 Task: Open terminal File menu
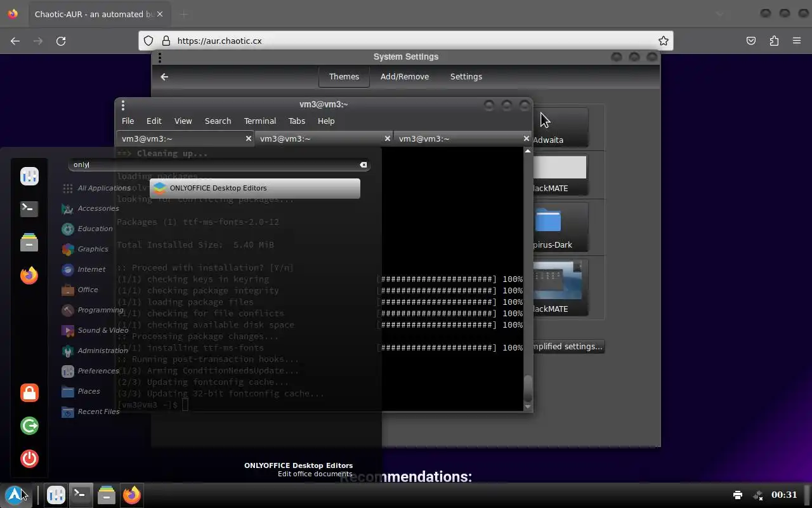coord(128,121)
